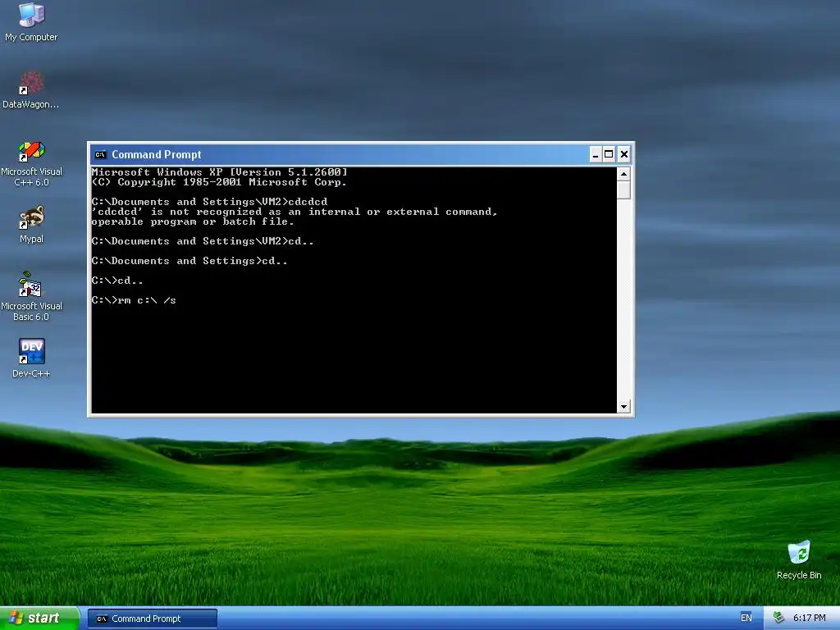The image size is (840, 630).
Task: Open the Start menu
Action: [39, 619]
